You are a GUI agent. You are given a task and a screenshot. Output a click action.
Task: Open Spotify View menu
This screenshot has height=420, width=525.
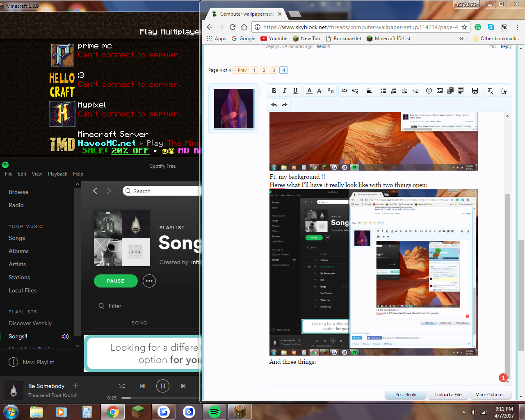click(x=37, y=174)
